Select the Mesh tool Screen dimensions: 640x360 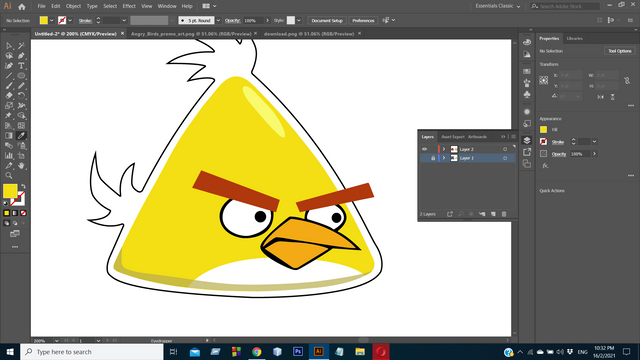21,126
